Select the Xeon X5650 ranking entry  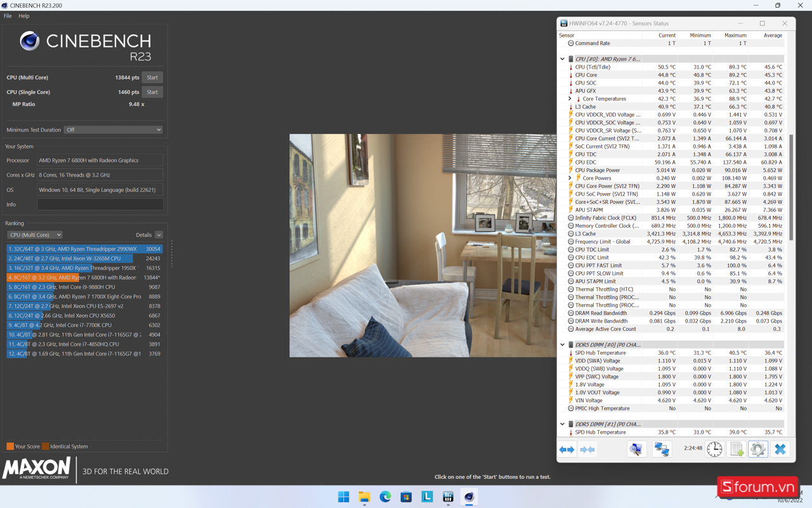[84, 316]
